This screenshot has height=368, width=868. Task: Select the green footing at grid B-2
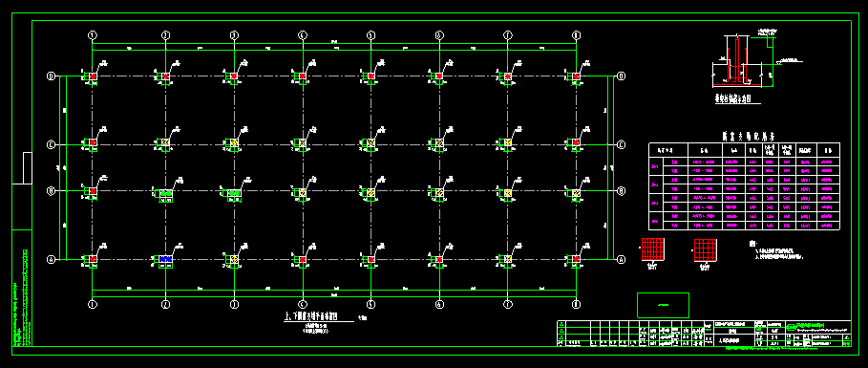coord(165,193)
